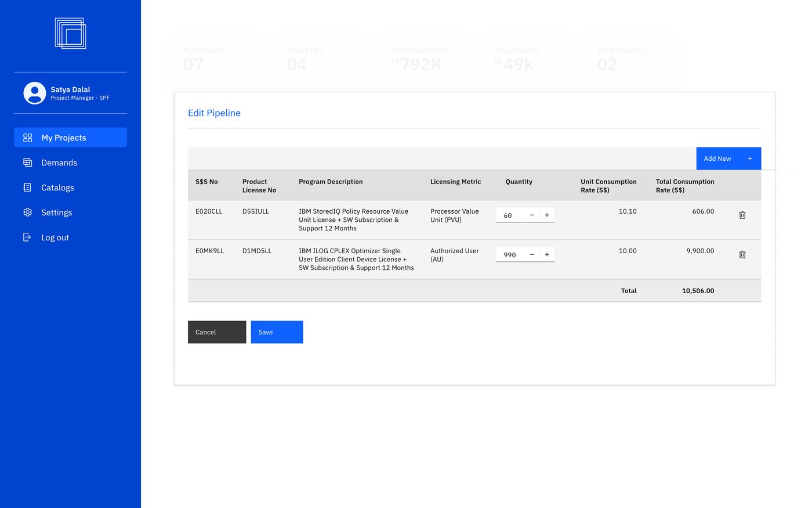Screen dimensions: 812x508
Task: Click the My Projects grid icon
Action: pyautogui.click(x=27, y=138)
